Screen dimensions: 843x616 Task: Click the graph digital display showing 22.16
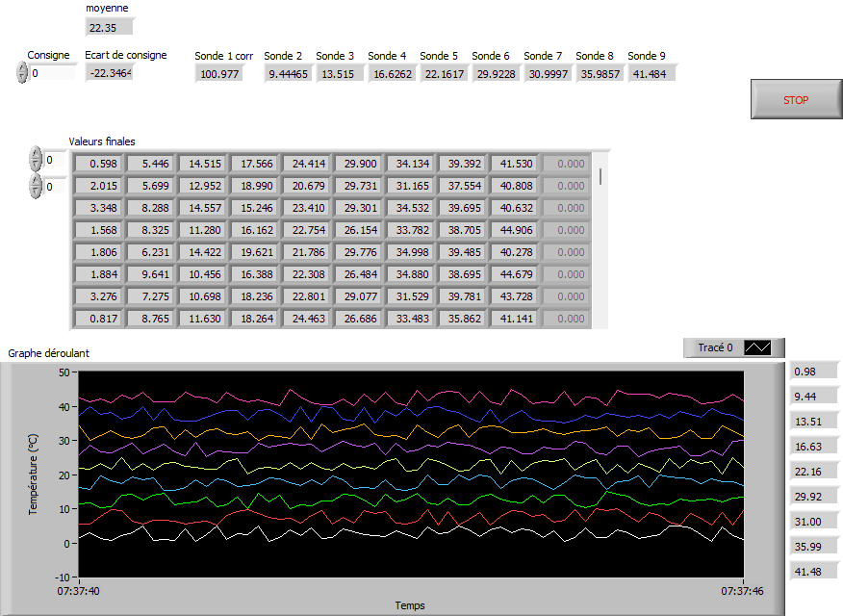coord(813,472)
